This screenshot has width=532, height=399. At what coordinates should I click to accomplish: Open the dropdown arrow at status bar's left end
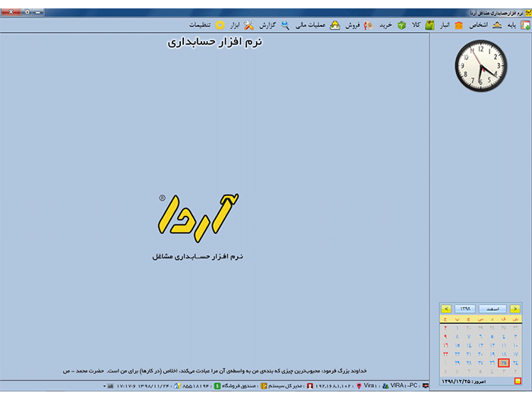104,386
